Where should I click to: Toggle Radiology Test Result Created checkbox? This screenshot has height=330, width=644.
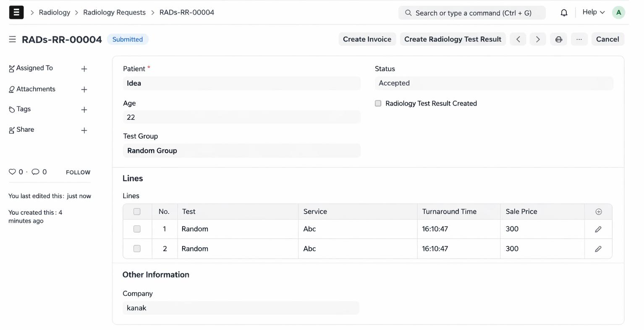click(x=378, y=103)
